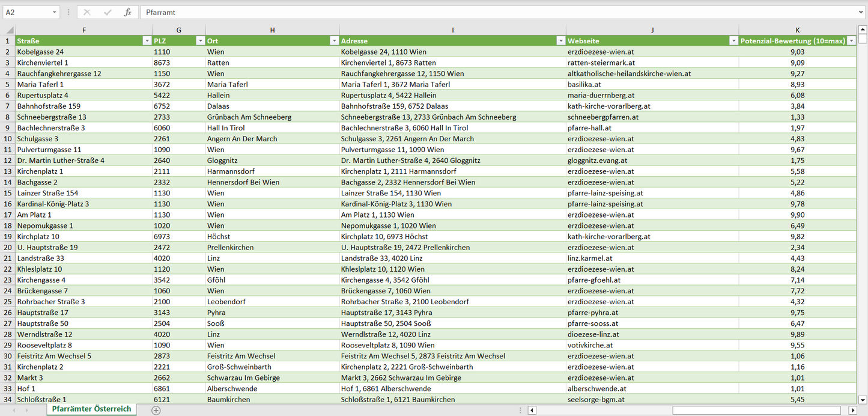Image resolution: width=868 pixels, height=416 pixels.
Task: Open the Potenzial-Bewertung filter dropdown
Action: 851,41
